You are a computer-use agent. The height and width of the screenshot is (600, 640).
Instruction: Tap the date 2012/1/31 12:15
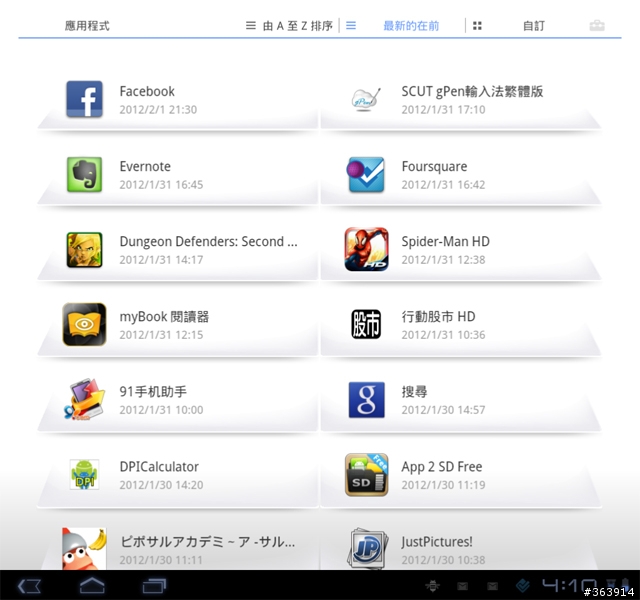tap(161, 335)
